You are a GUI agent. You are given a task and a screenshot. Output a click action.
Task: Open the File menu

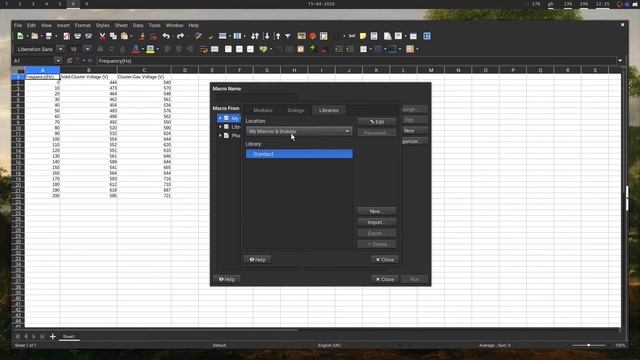[18, 25]
